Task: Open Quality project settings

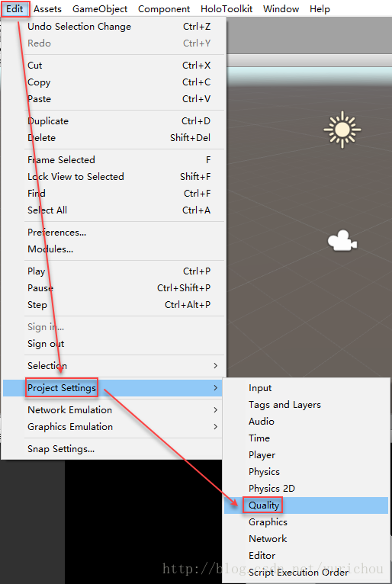Action: click(306, 505)
